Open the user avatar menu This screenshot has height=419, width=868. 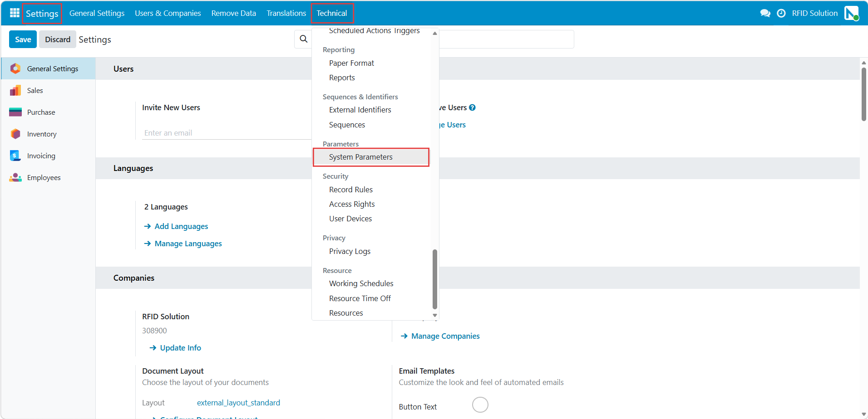point(851,13)
